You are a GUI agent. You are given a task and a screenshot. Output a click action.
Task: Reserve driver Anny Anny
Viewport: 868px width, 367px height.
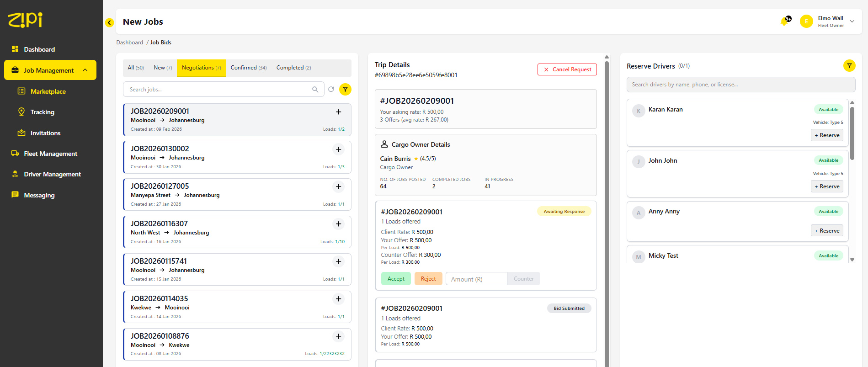click(827, 231)
